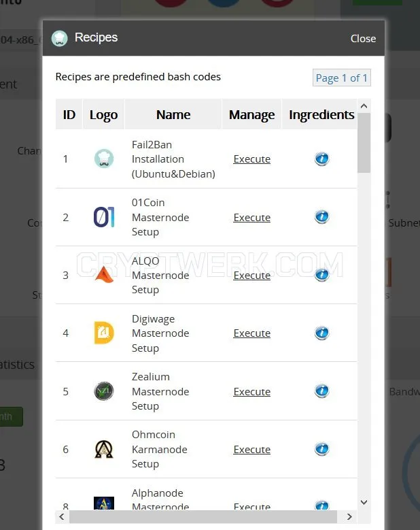420x530 pixels.
Task: Click the horizontal scroll right arrow
Action: 349,517
